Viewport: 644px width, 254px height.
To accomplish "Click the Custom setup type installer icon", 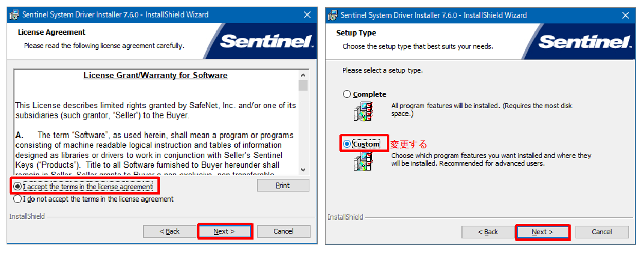I will [363, 161].
